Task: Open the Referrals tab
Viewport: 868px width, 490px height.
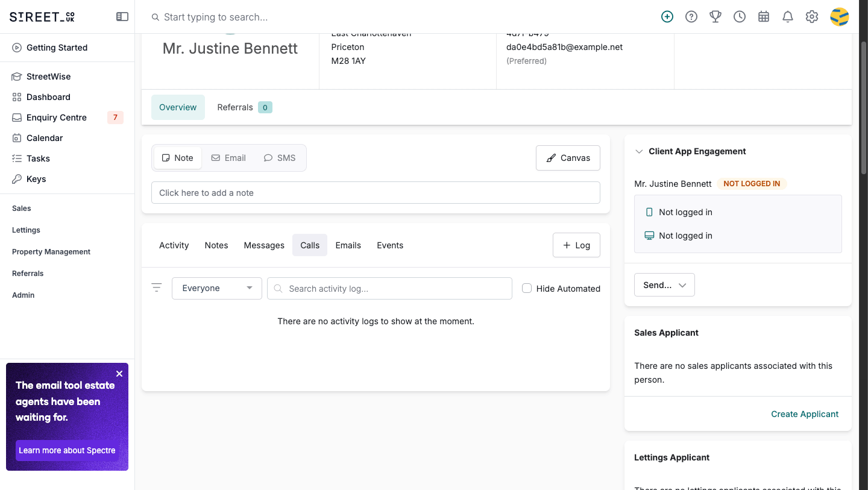Action: click(x=245, y=107)
